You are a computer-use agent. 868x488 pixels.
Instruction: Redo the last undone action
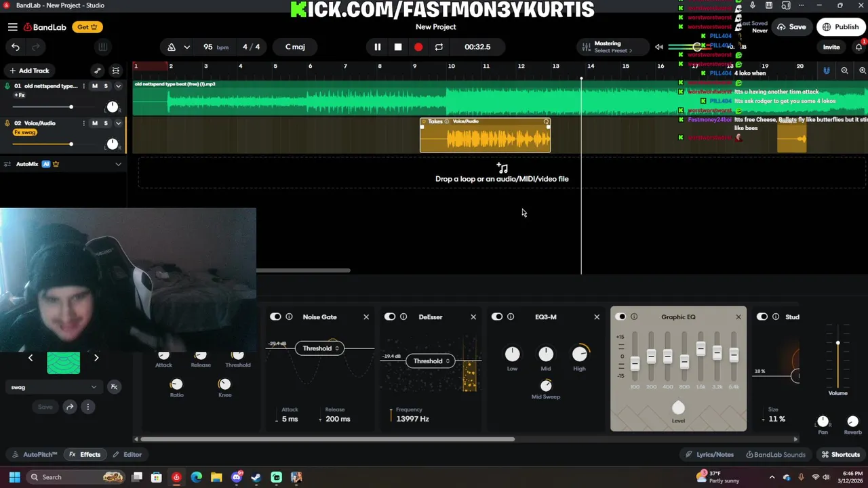(x=36, y=47)
